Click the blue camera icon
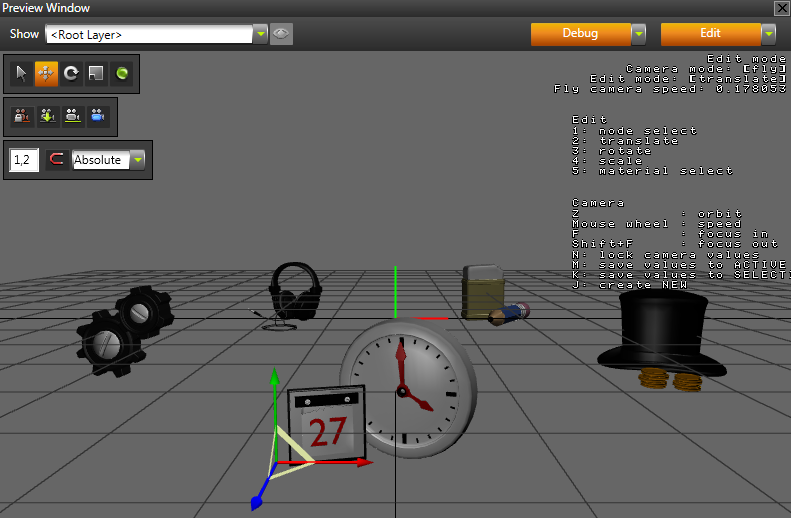The height and width of the screenshot is (518, 791). pos(98,116)
